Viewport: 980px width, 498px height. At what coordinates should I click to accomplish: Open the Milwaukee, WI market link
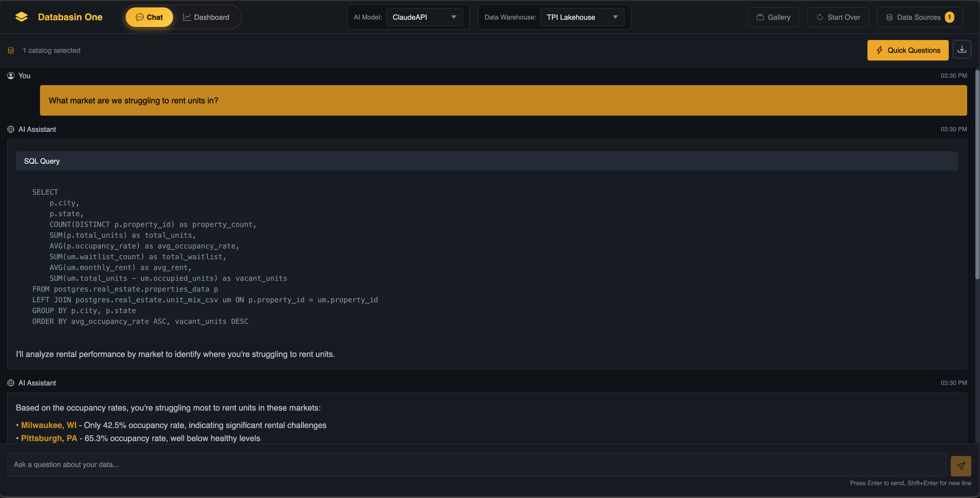(48, 425)
